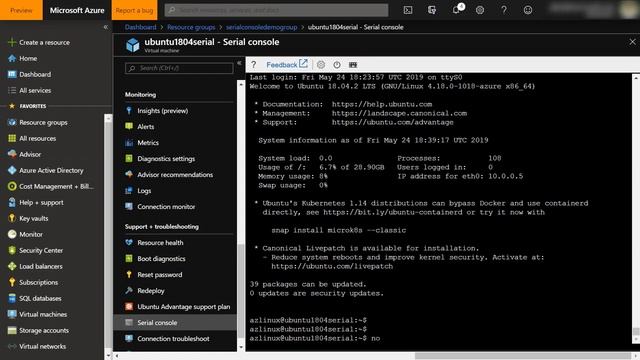This screenshot has height=360, width=640.
Task: Click the feedback smiley icon
Action: tap(528, 10)
